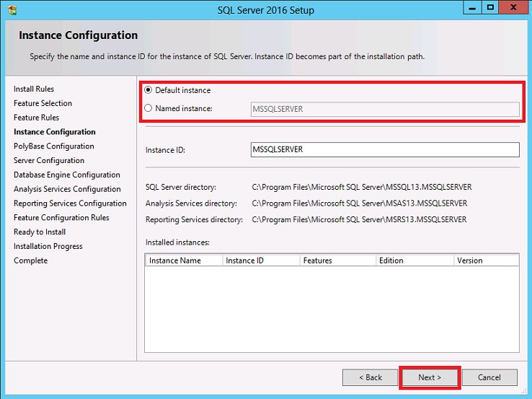The height and width of the screenshot is (399, 532).
Task: Click the Version column header
Action: tap(485, 260)
